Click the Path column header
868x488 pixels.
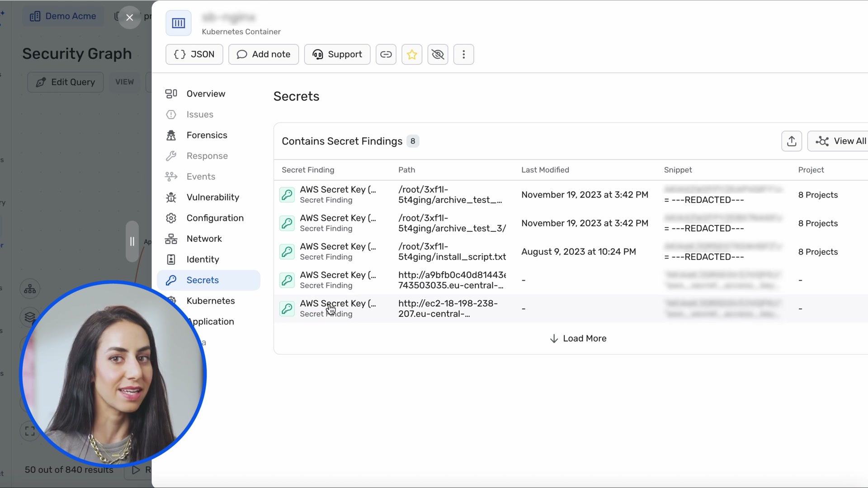tap(406, 170)
